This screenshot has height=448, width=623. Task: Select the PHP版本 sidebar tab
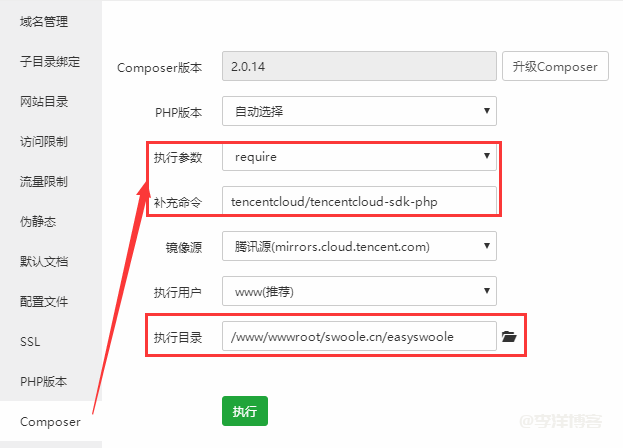[x=43, y=381]
